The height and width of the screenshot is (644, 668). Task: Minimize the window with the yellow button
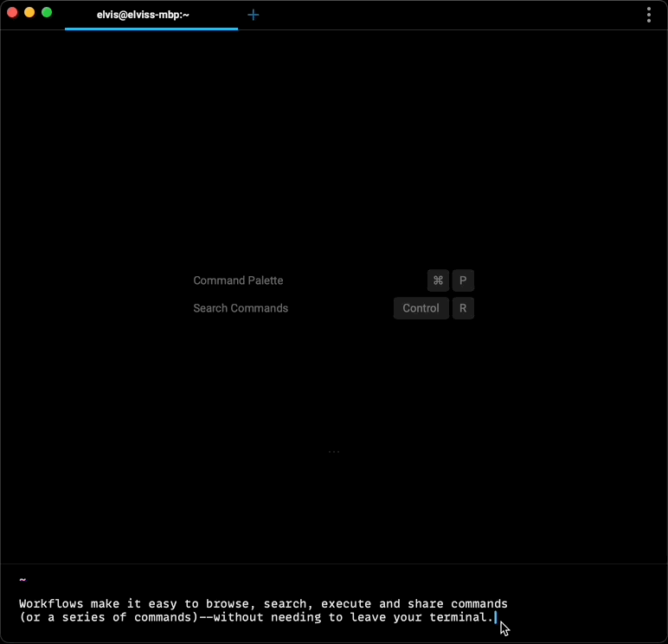(29, 12)
